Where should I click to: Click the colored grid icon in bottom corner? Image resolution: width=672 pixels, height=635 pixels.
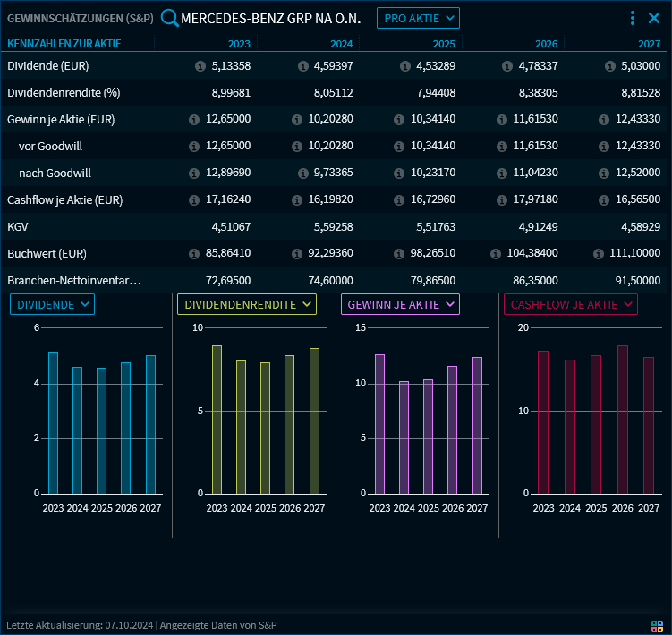point(657,626)
